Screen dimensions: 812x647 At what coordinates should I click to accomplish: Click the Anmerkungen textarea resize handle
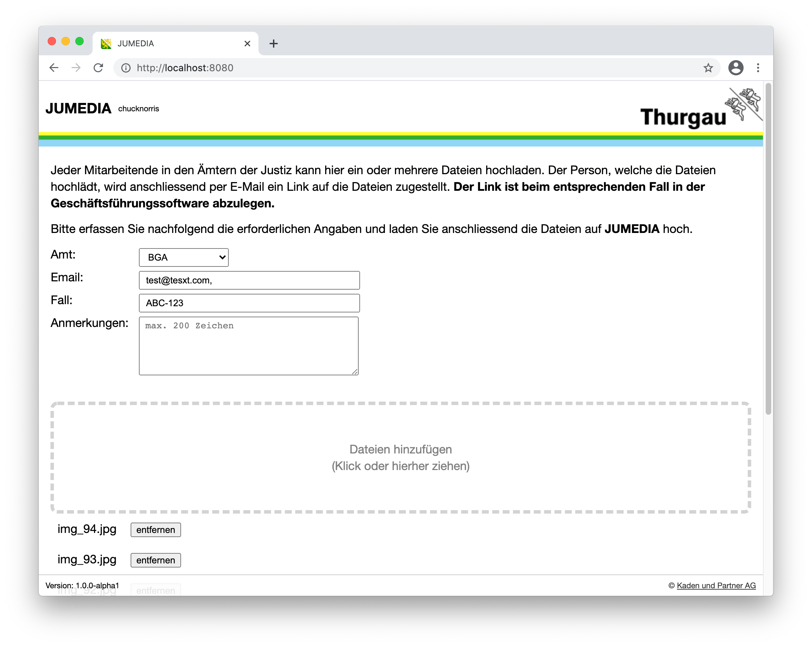pos(355,372)
